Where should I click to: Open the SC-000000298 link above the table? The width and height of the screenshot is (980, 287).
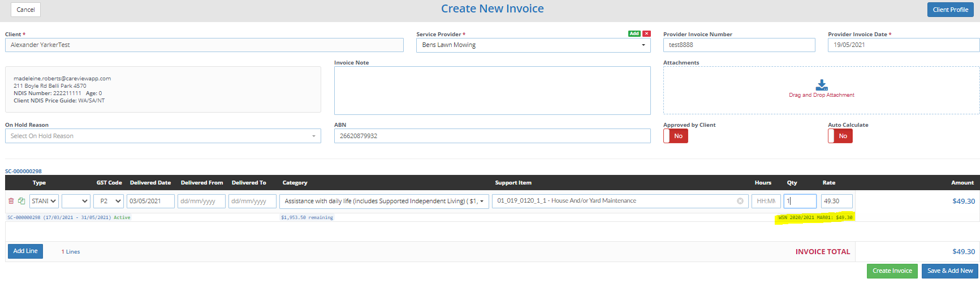tap(23, 171)
